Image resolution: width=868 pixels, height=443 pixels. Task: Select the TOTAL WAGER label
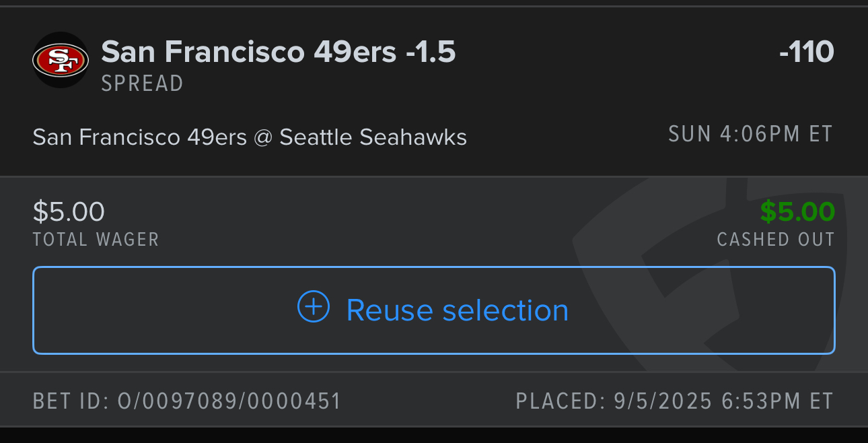[x=96, y=239]
